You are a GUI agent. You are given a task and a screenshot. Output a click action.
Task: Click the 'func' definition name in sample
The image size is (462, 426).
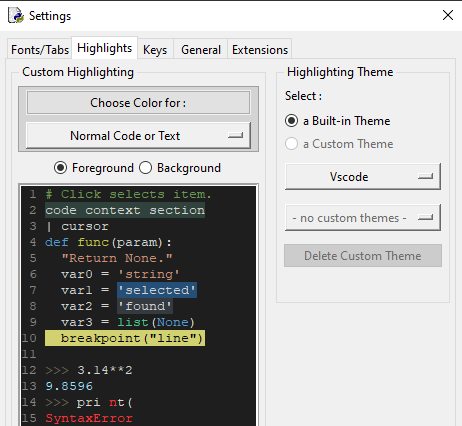click(x=93, y=242)
